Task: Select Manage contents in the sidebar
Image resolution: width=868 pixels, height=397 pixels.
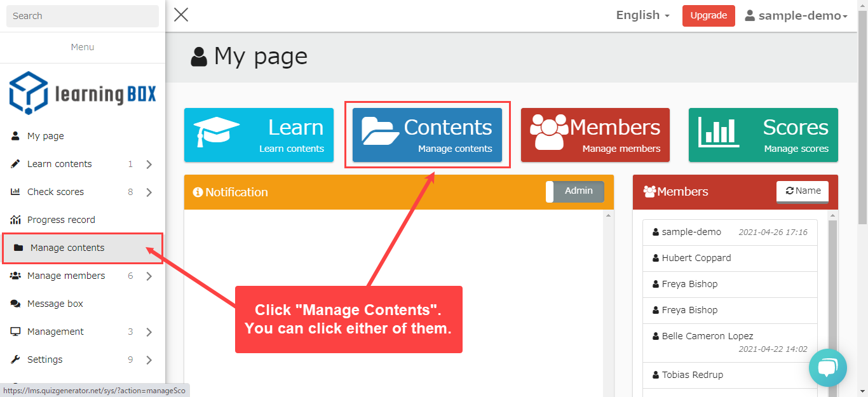Action: pos(67,248)
